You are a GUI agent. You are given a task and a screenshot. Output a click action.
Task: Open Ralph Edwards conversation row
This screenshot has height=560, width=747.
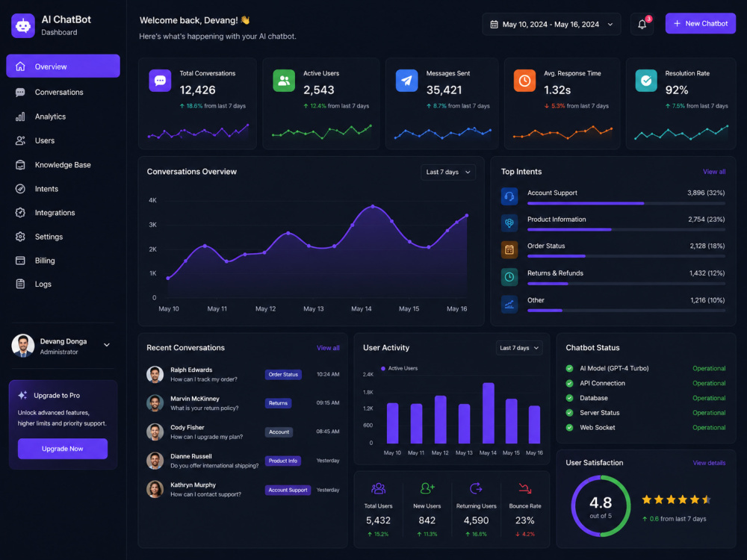click(243, 375)
